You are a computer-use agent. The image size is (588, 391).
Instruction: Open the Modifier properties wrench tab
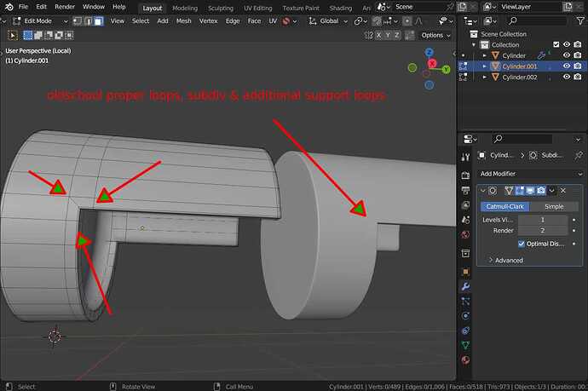pos(465,287)
